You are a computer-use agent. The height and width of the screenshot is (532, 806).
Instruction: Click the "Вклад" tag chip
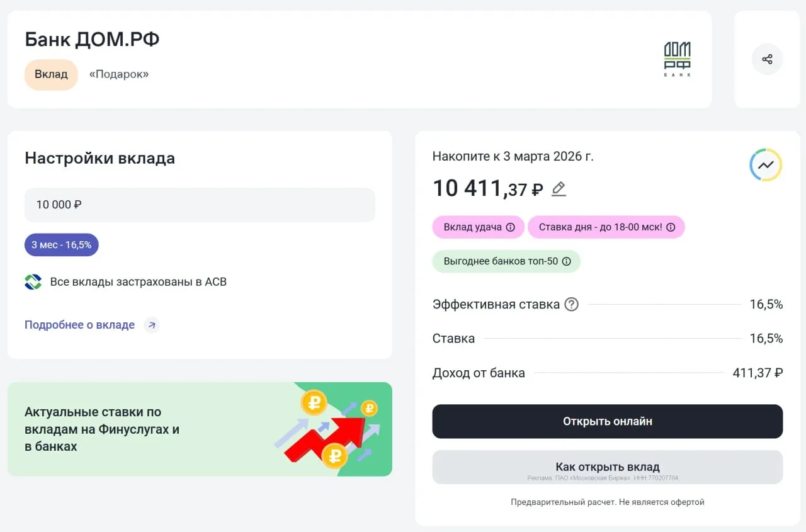click(x=51, y=74)
